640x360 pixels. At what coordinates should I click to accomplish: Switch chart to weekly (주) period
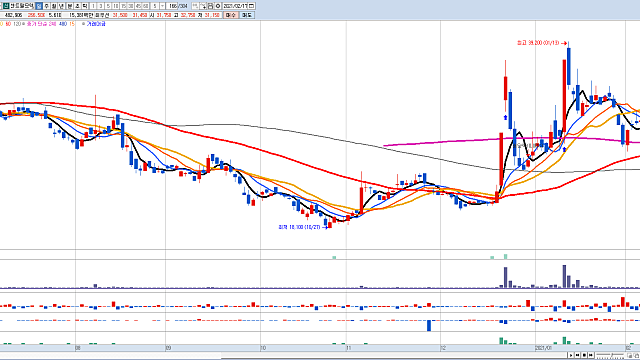click(47, 6)
